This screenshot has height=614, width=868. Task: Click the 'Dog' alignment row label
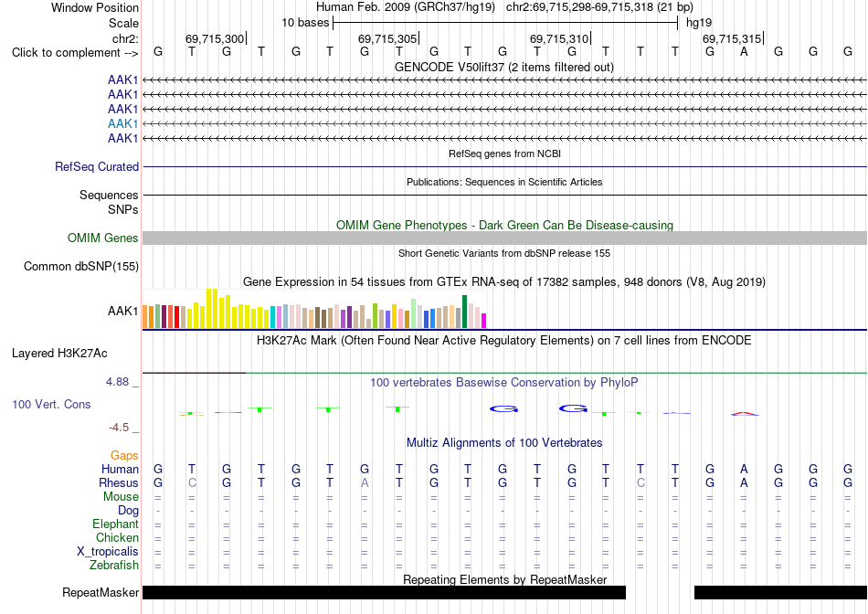click(128, 511)
